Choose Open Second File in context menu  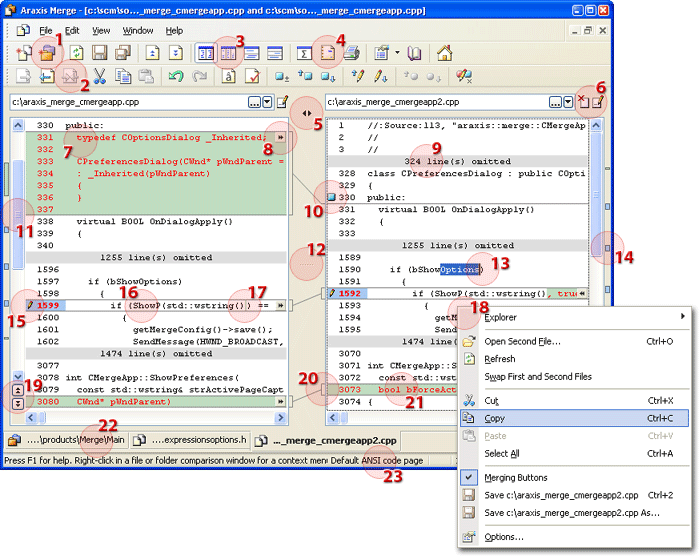pos(575,341)
